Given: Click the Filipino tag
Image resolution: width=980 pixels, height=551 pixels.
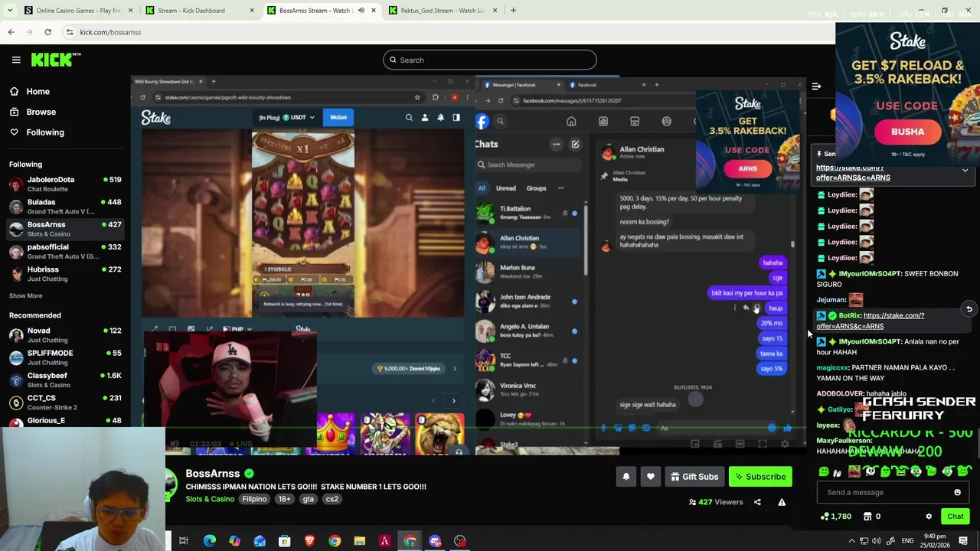Looking at the screenshot, I should (x=254, y=499).
